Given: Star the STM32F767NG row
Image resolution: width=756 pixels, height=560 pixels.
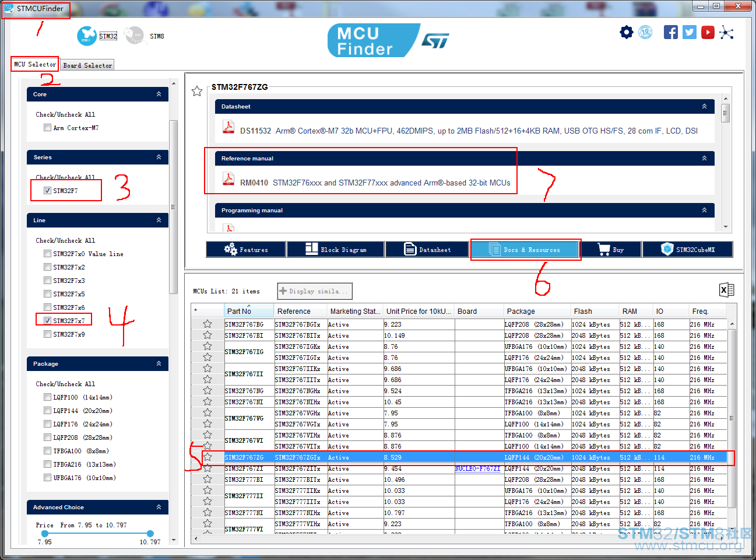Looking at the screenshot, I should [x=208, y=391].
